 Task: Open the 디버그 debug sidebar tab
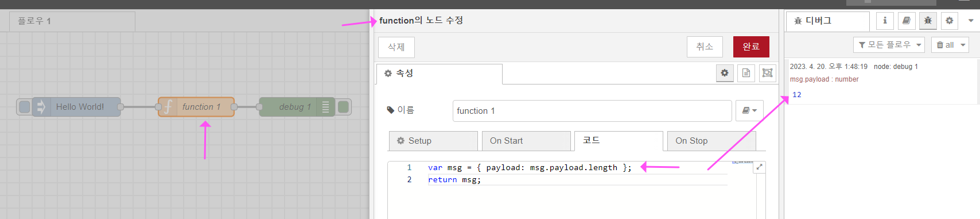(828, 21)
